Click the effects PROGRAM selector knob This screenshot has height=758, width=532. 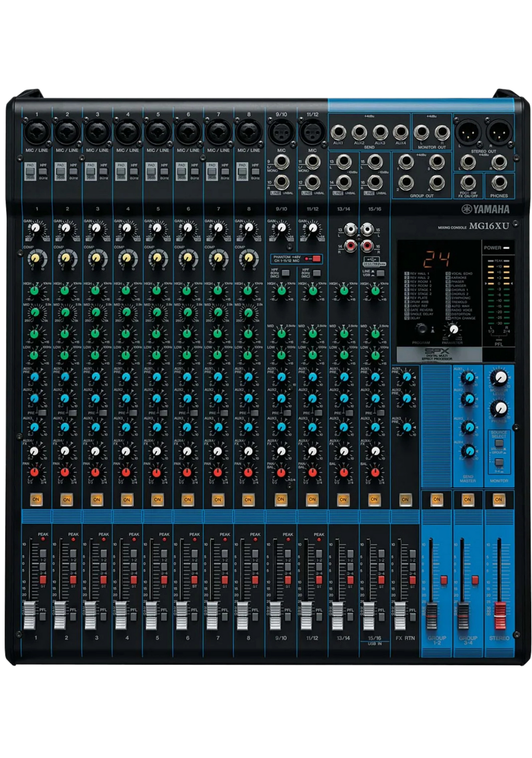(421, 328)
